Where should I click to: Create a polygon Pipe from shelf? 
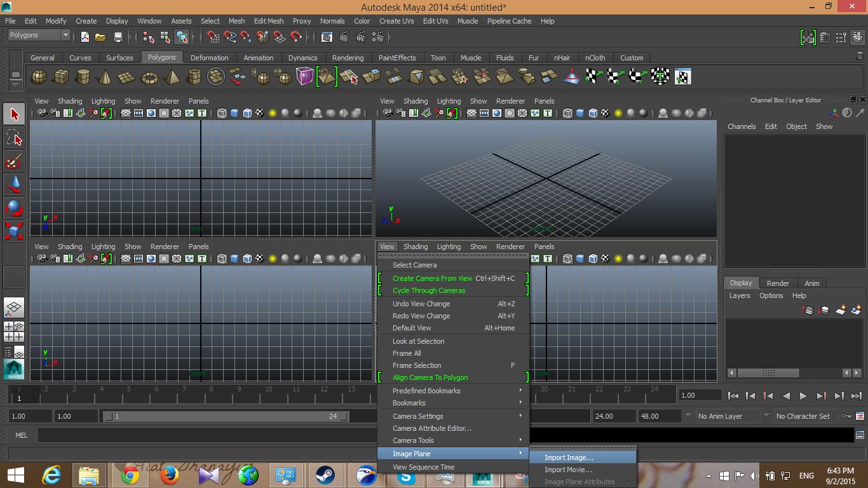194,77
